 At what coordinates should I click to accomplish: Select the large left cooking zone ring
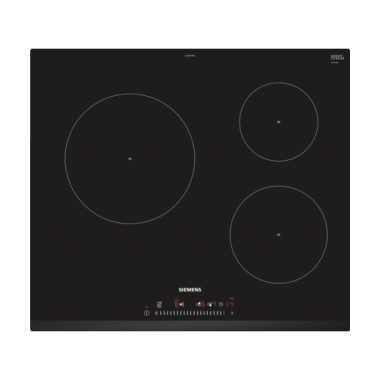pyautogui.click(x=130, y=159)
